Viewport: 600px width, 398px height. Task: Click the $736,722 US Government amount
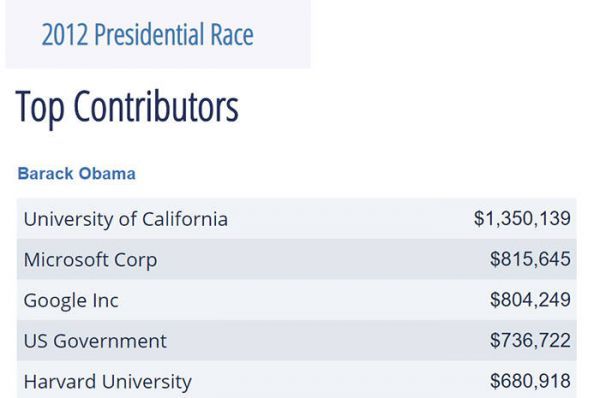click(530, 340)
